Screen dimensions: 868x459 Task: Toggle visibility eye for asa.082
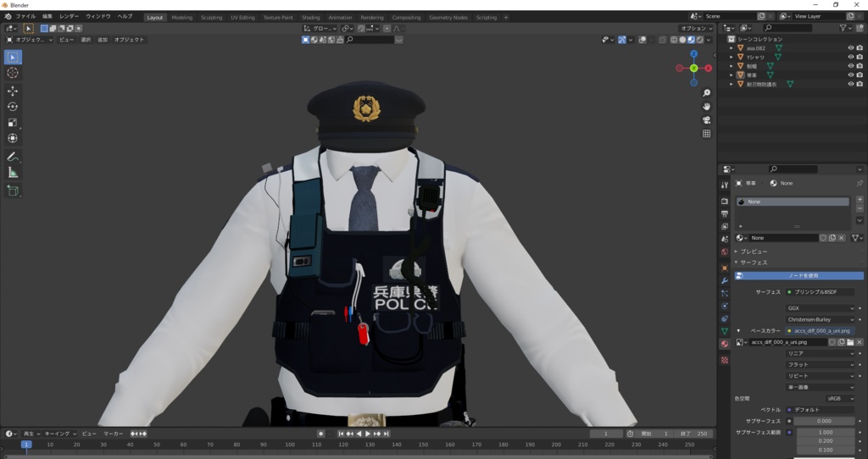pos(851,48)
